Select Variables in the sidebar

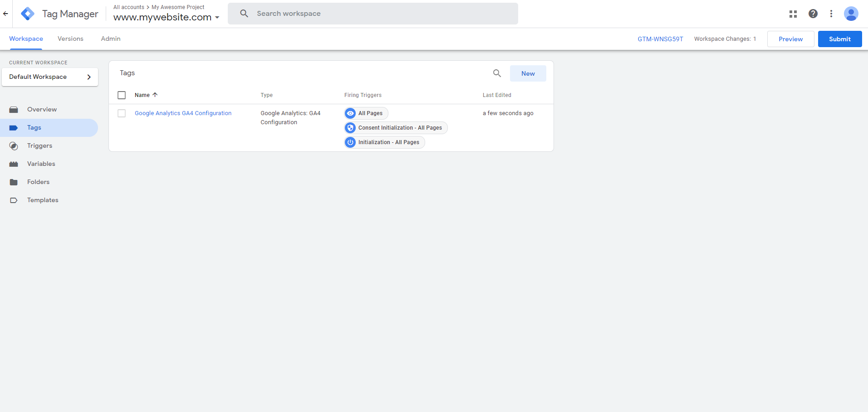(49, 164)
